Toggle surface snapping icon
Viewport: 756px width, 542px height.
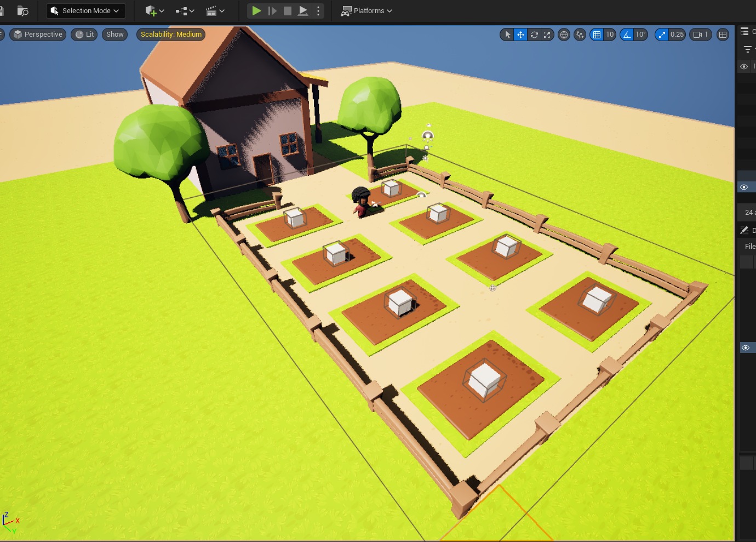tap(580, 35)
